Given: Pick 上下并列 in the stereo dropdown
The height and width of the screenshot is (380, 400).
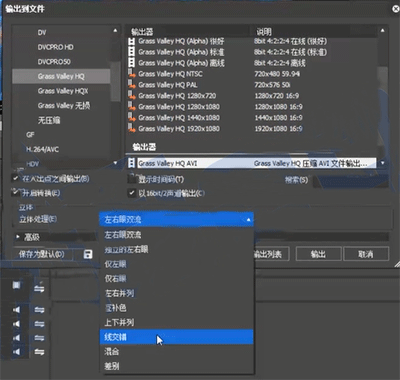Looking at the screenshot, I should [177, 322].
